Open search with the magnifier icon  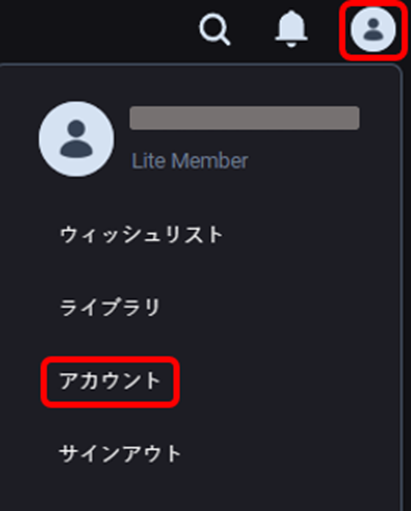tap(215, 29)
